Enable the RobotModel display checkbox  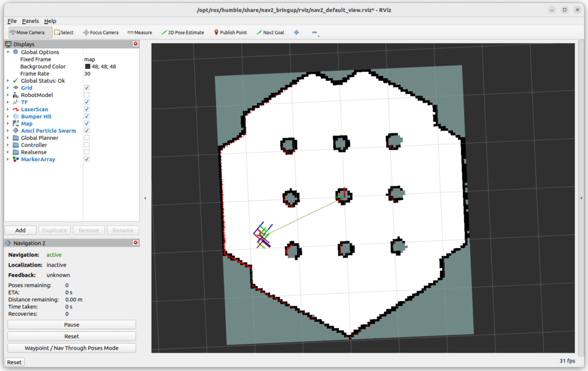point(87,95)
